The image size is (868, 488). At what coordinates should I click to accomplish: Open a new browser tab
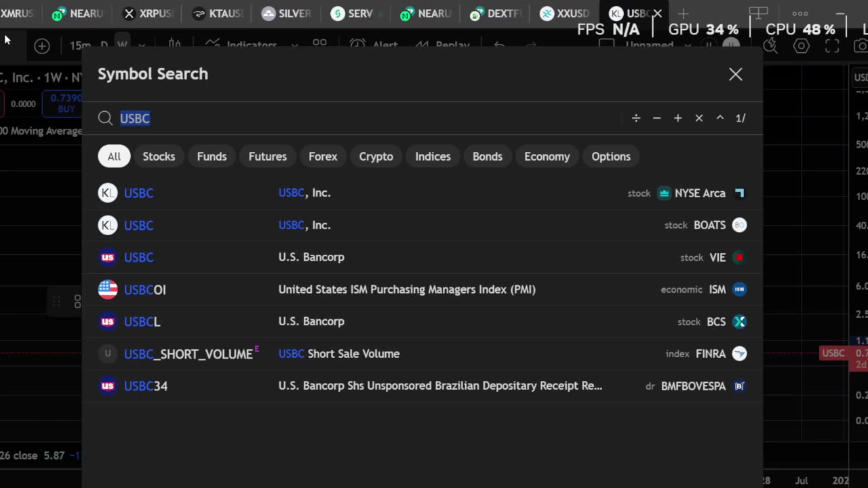pyautogui.click(x=683, y=14)
